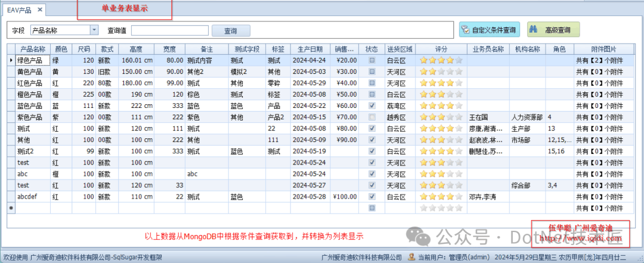Click the 2024-05-28 date cell
Screen dimensions: 644x263
tap(310, 196)
